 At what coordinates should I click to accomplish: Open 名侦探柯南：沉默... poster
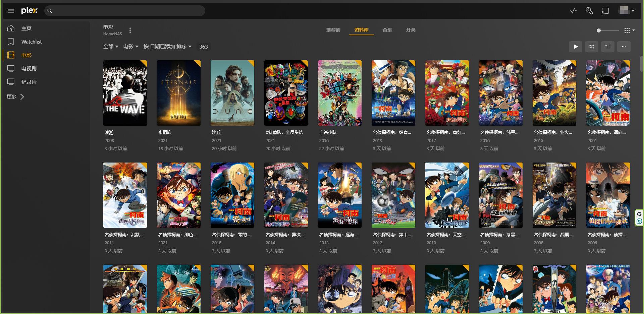tap(125, 195)
